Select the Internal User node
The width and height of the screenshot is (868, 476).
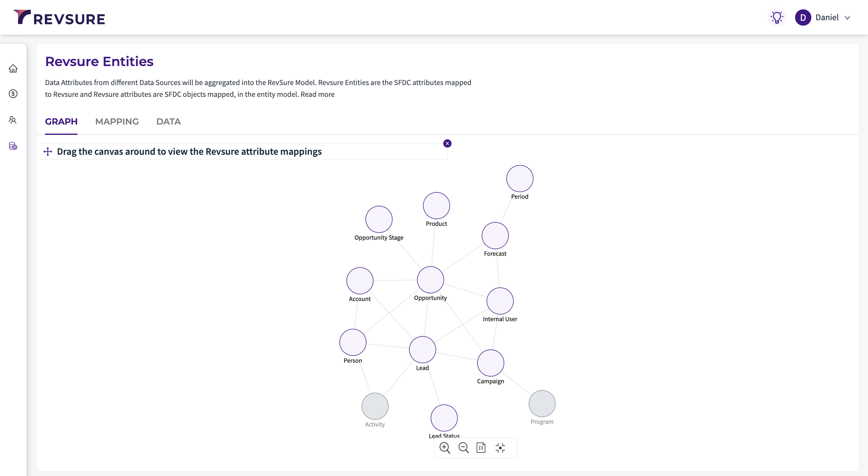pos(500,301)
